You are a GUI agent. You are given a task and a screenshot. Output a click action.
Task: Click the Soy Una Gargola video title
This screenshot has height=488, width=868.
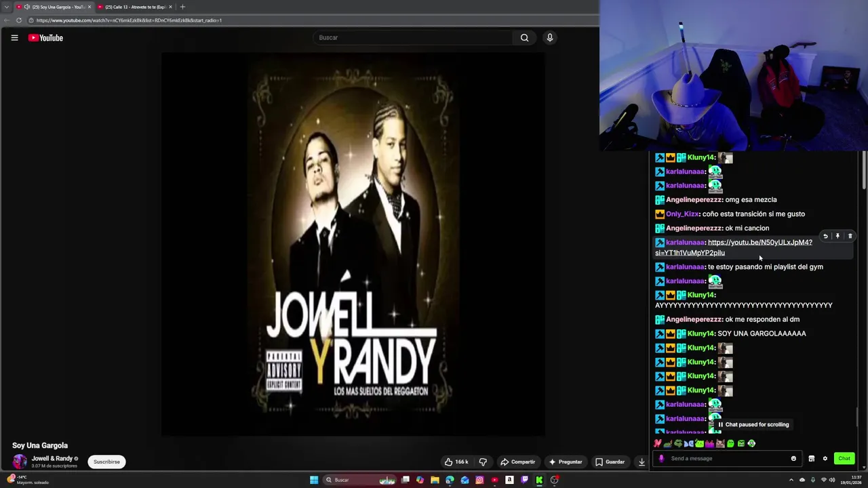(40, 445)
